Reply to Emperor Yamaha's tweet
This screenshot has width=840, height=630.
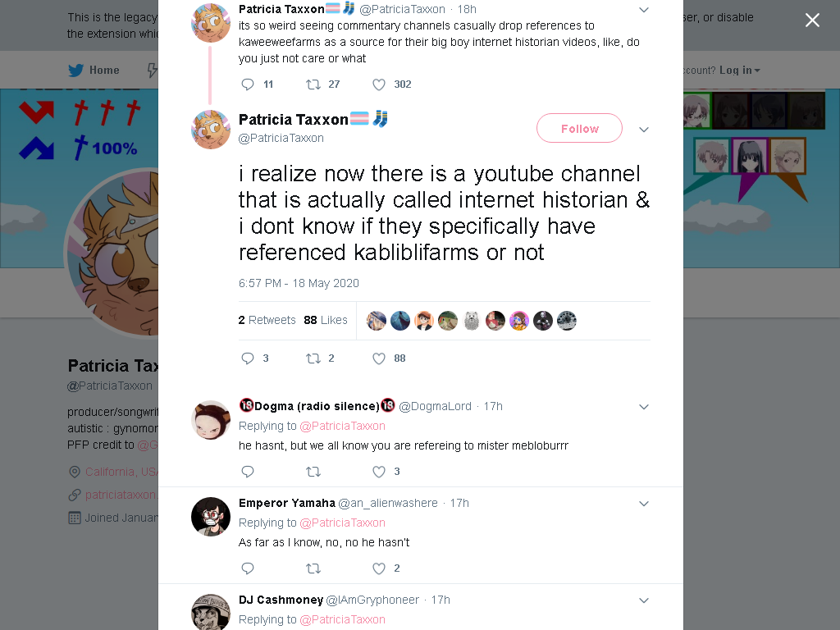click(x=248, y=568)
